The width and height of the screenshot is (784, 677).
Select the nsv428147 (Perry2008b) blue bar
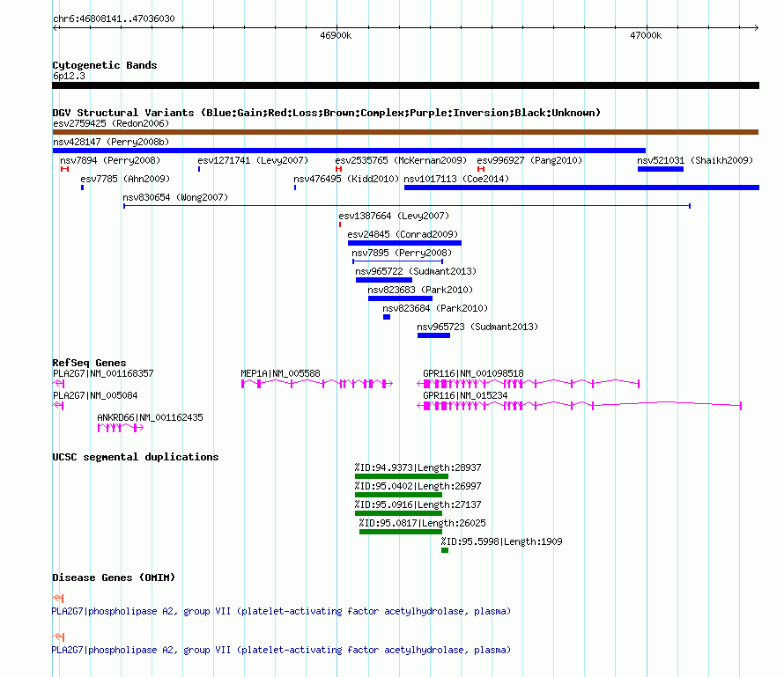[x=349, y=151]
